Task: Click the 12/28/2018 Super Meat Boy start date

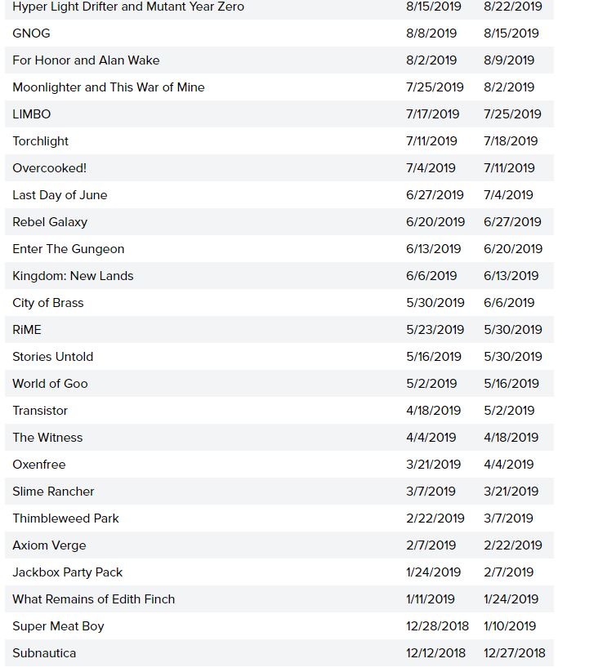Action: pyautogui.click(x=437, y=626)
